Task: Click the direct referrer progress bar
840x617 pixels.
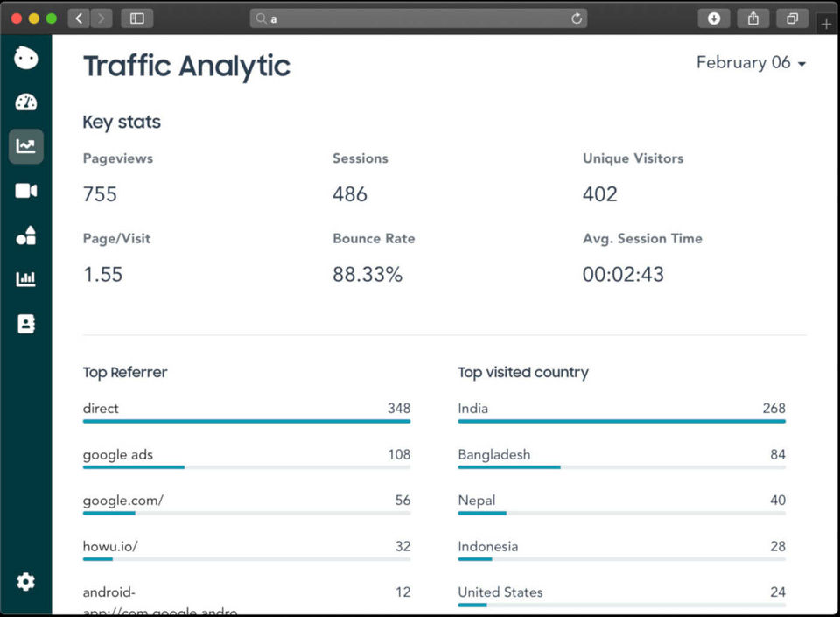Action: pyautogui.click(x=247, y=422)
